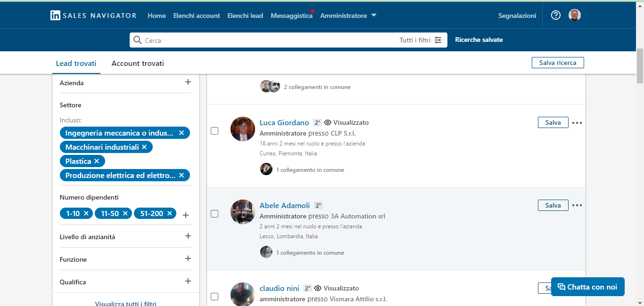Viewport: 644px width, 306px height.
Task: Remove the Macchinari industriali filter chip
Action: [x=144, y=147]
